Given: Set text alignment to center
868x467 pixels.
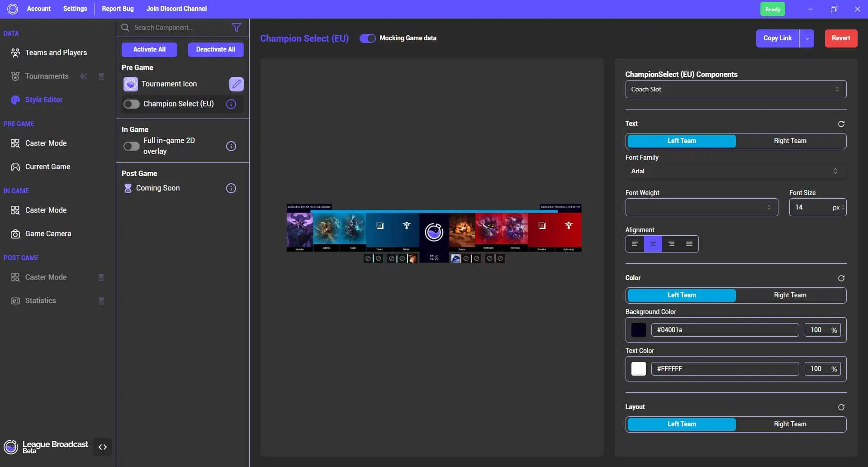Looking at the screenshot, I should pyautogui.click(x=653, y=244).
